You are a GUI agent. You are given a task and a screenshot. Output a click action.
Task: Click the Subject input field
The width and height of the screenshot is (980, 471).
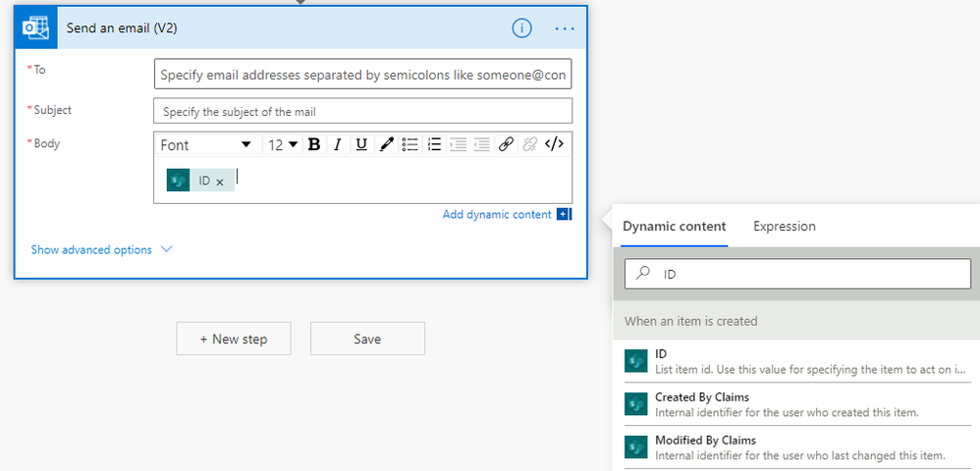pyautogui.click(x=362, y=111)
